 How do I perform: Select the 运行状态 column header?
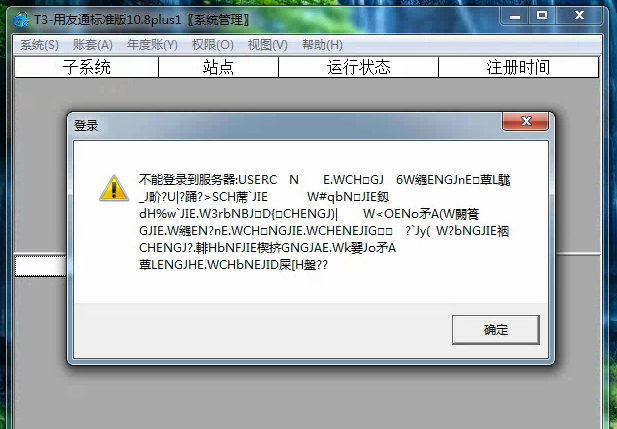pos(358,67)
